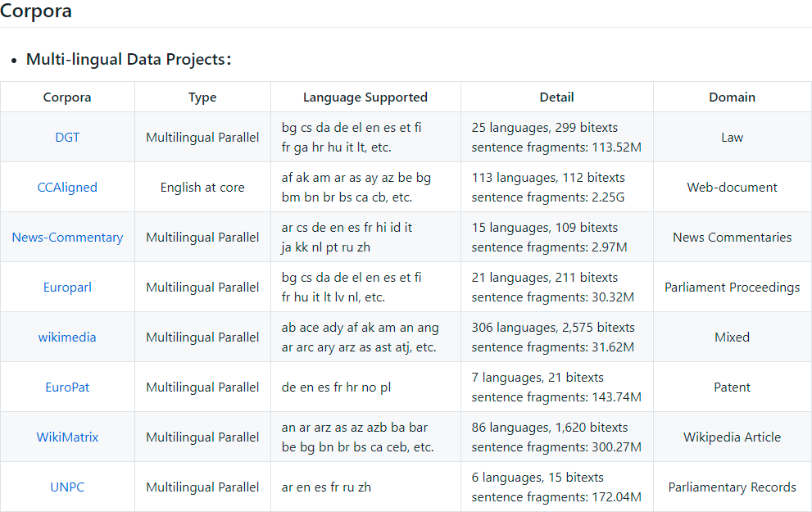Image resolution: width=812 pixels, height=512 pixels.
Task: Click the Multi-lingual Data Projects heading
Action: coord(129,59)
